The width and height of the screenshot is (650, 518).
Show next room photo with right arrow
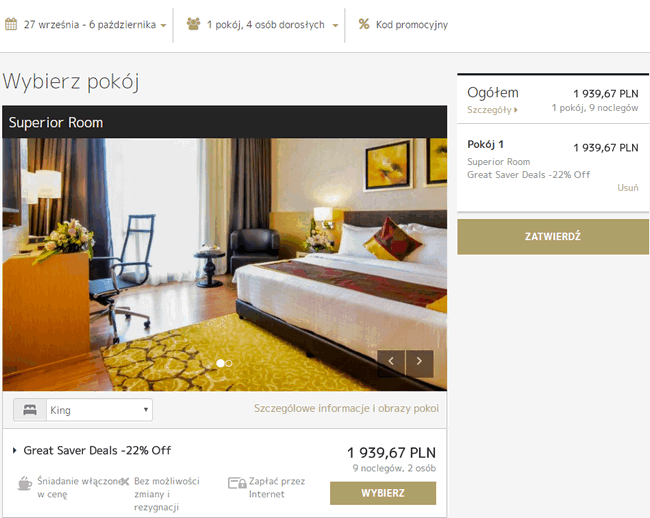(x=420, y=363)
